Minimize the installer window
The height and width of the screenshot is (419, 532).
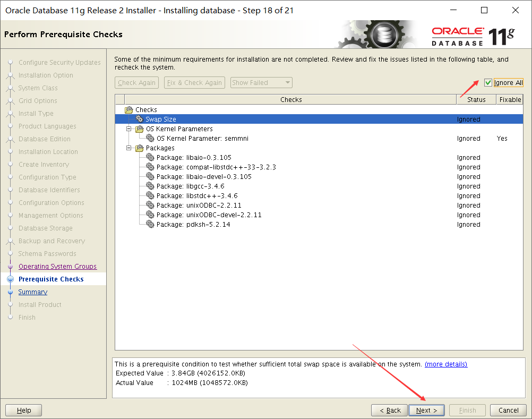[453, 10]
